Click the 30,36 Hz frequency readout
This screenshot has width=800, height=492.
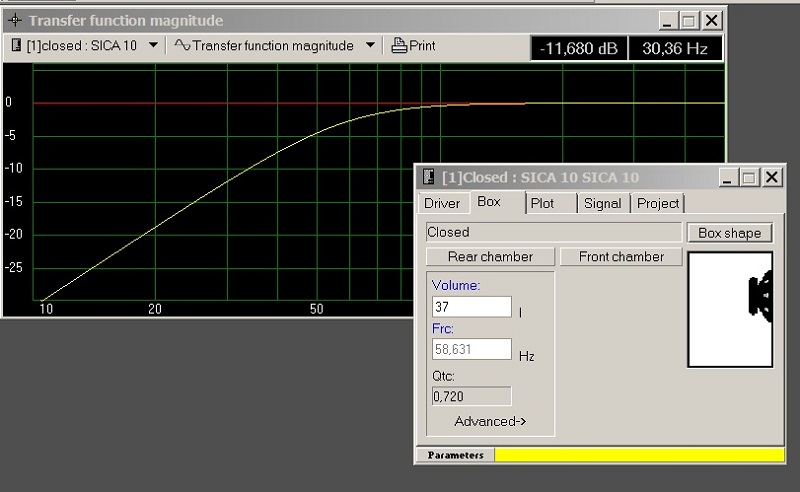[x=675, y=48]
